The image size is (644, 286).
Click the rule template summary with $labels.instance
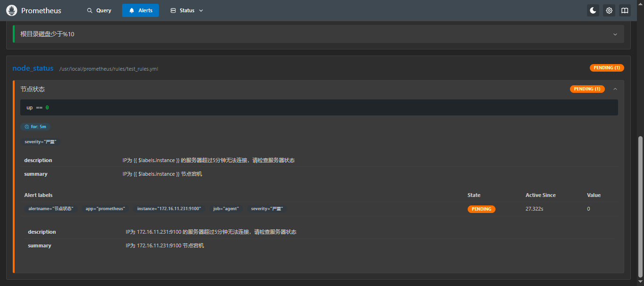[x=162, y=174]
